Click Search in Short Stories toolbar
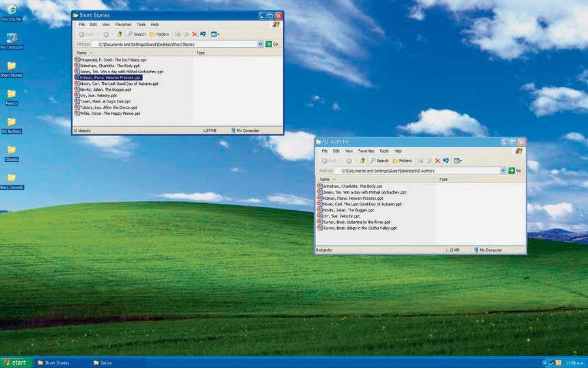The width and height of the screenshot is (588, 368). point(136,34)
